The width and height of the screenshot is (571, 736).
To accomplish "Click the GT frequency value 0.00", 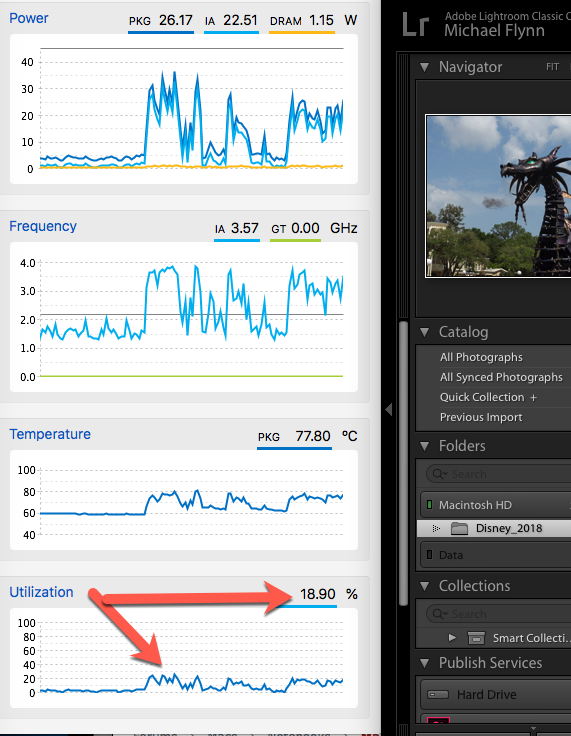I will point(305,229).
